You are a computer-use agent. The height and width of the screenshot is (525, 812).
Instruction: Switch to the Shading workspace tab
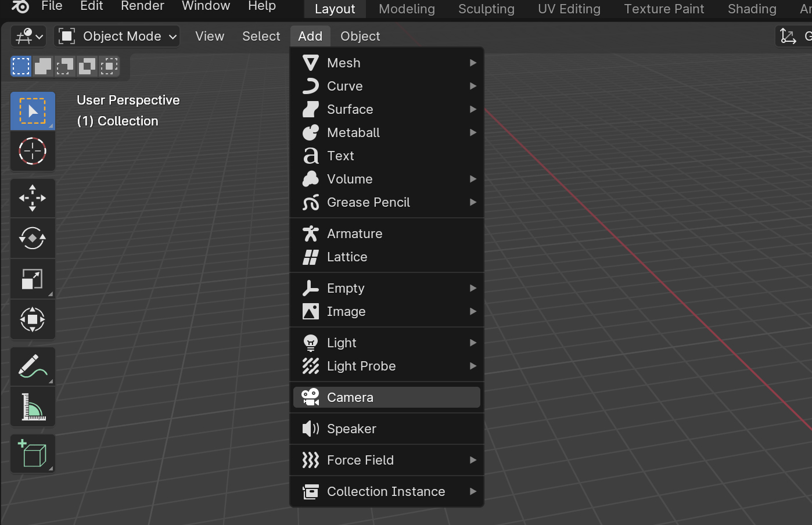point(752,9)
